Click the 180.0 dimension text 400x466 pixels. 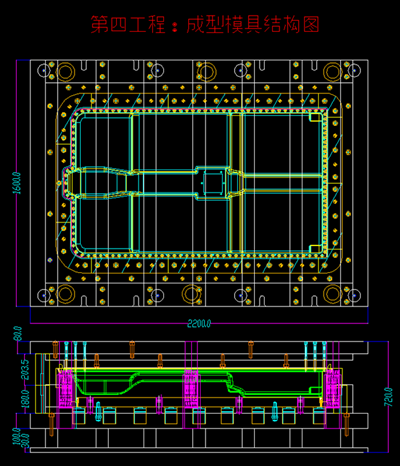tap(25, 398)
